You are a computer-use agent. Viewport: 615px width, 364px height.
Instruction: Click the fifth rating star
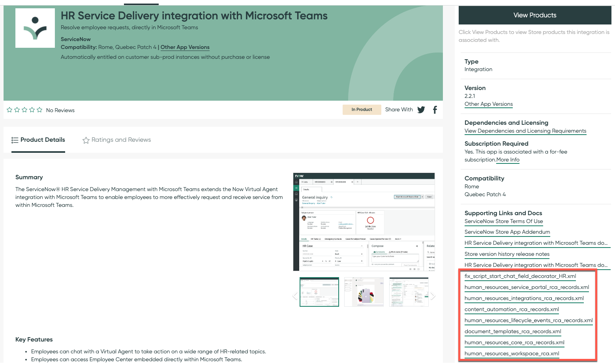coord(39,110)
